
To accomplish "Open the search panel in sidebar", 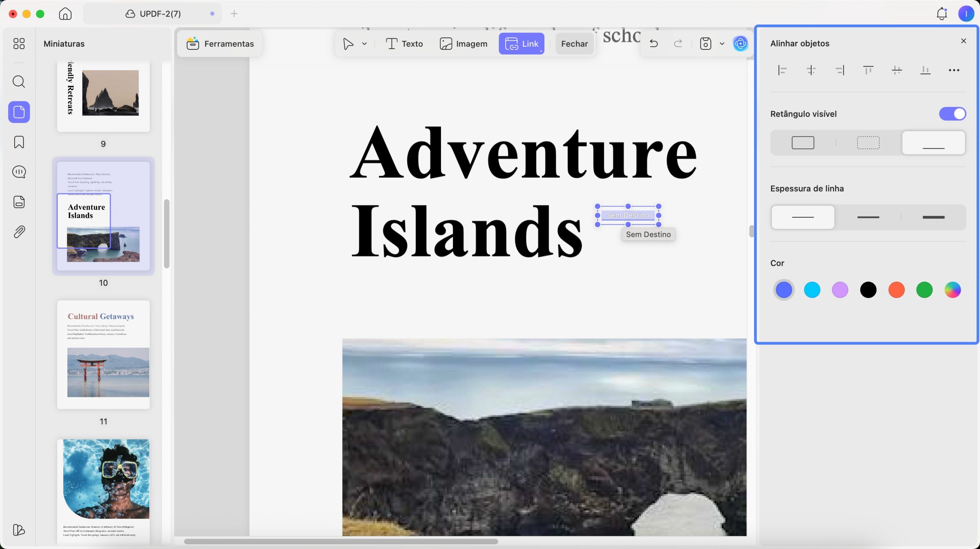I will tap(19, 82).
